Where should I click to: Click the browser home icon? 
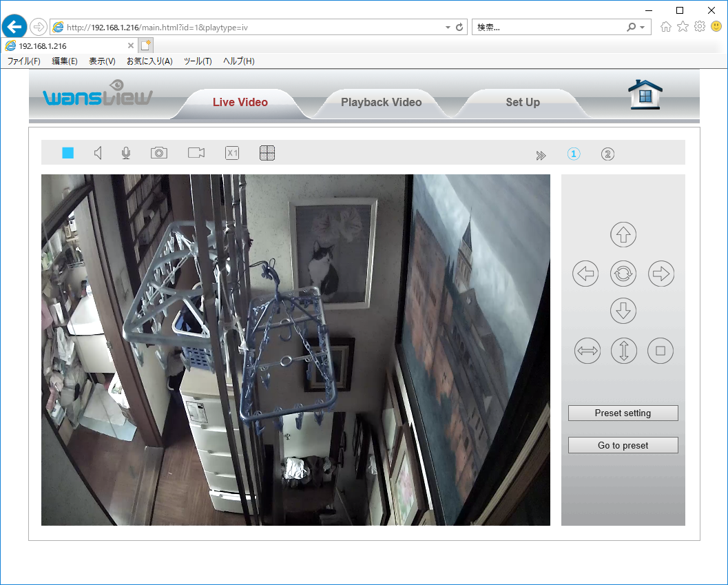point(666,26)
